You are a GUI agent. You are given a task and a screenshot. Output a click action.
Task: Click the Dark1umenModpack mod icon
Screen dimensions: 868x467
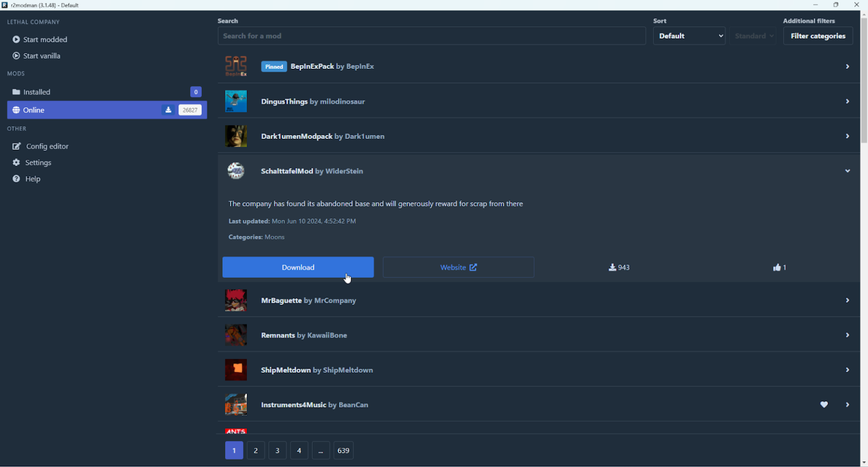click(236, 136)
